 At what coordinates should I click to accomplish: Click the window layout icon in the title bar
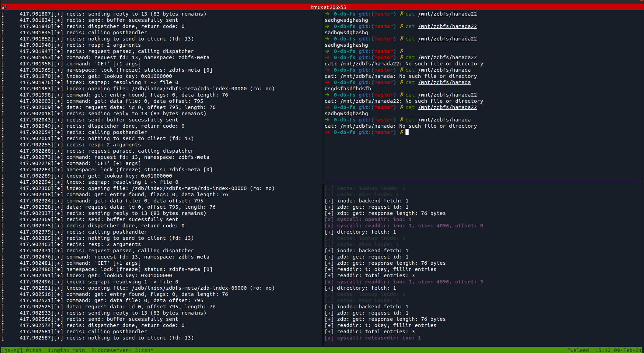point(3,7)
